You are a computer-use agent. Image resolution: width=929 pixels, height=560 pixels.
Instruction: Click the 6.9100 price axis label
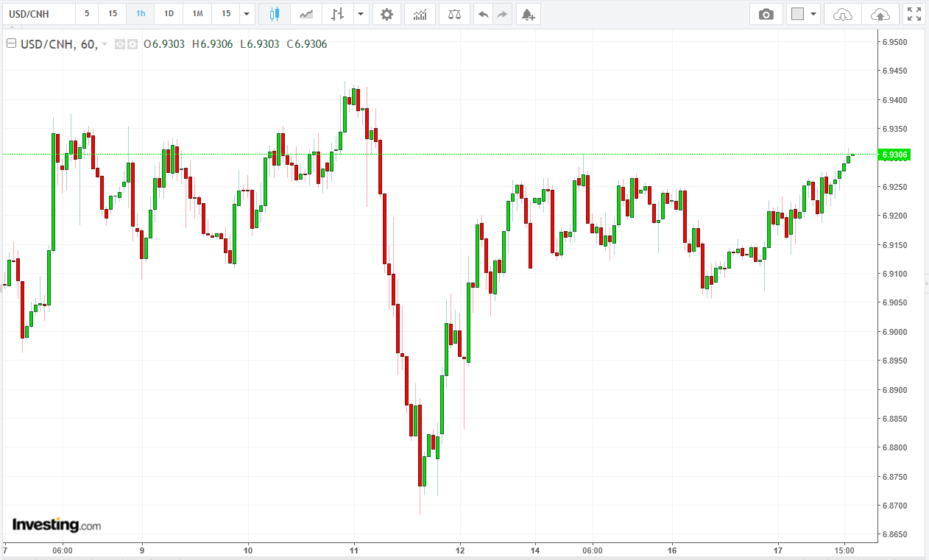tap(895, 274)
